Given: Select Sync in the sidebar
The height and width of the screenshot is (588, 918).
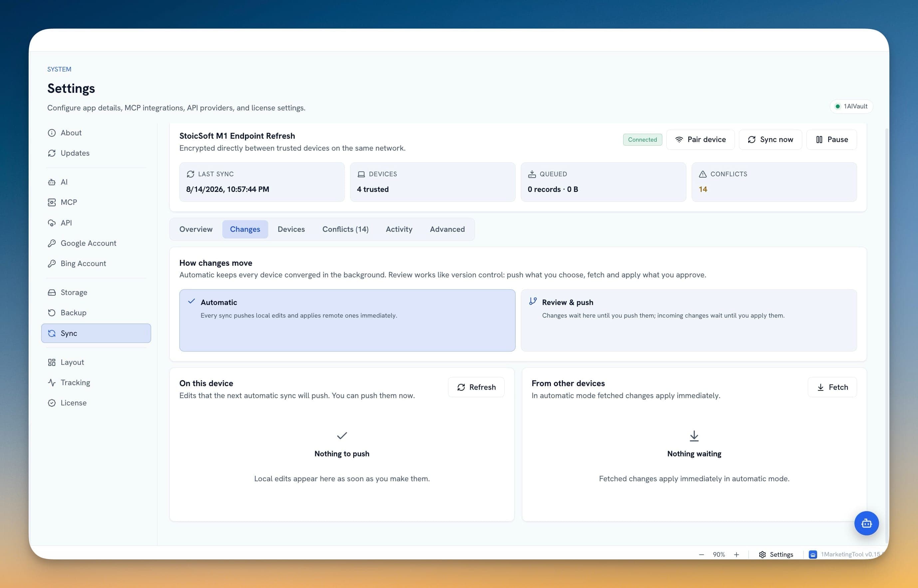Looking at the screenshot, I should (96, 333).
